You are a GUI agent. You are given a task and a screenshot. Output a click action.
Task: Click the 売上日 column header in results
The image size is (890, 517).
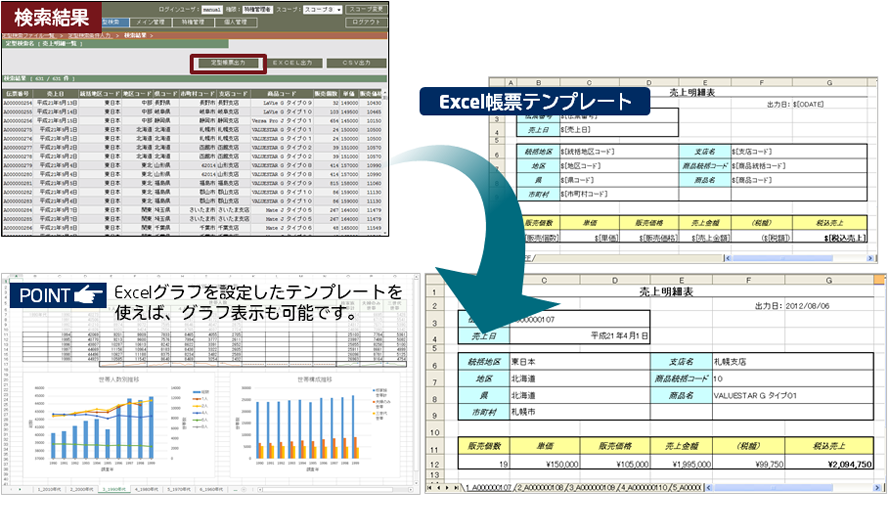56,94
